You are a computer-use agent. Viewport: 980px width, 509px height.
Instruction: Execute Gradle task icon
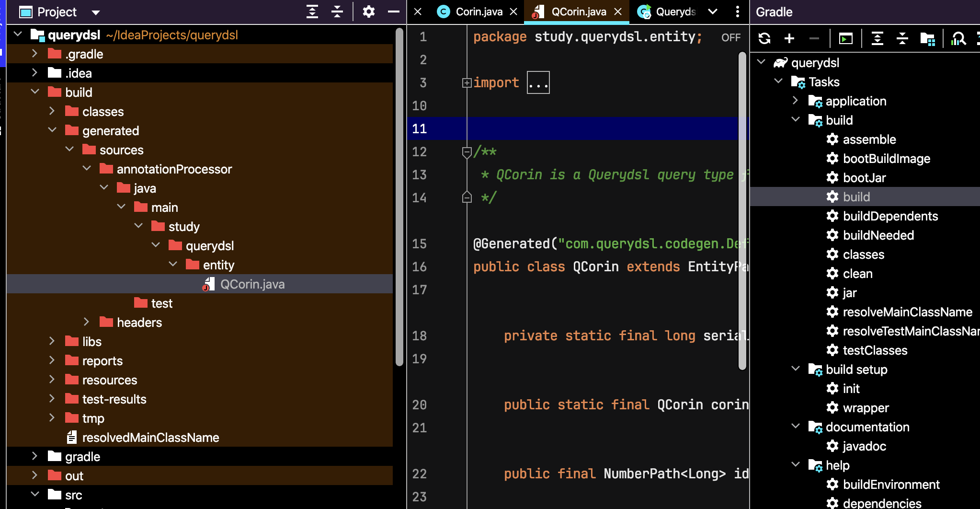846,38
